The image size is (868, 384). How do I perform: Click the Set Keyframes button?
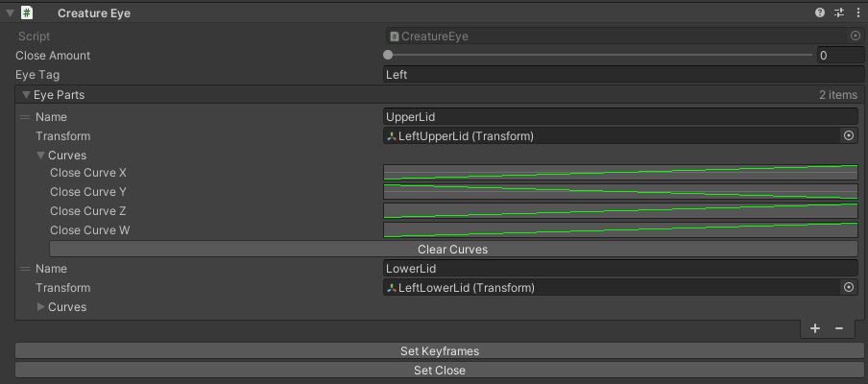coord(440,350)
